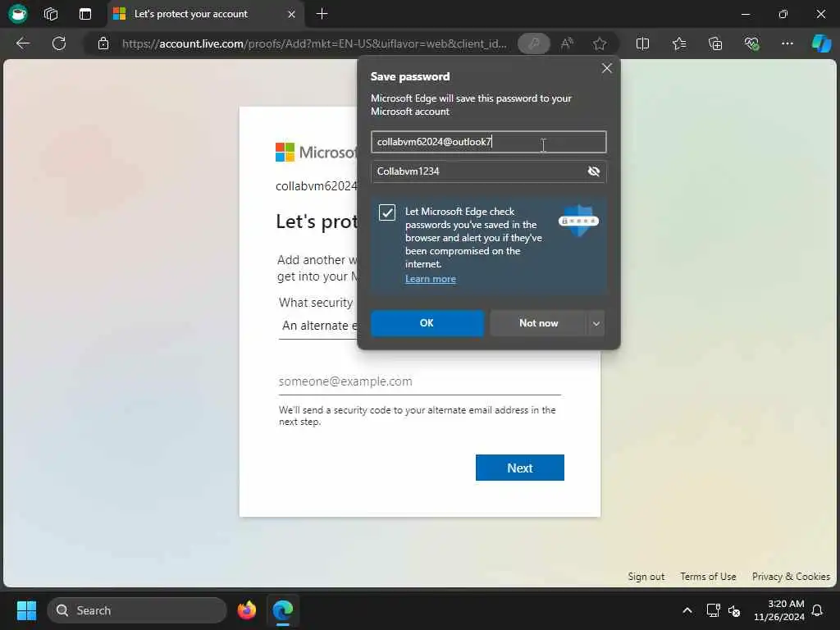Open Privacy & Cookies link

(791, 577)
